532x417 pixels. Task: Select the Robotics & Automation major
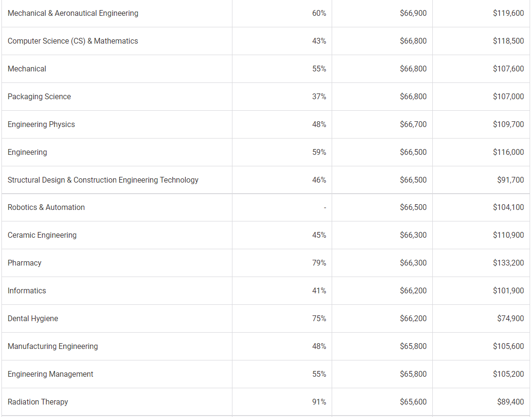point(46,208)
